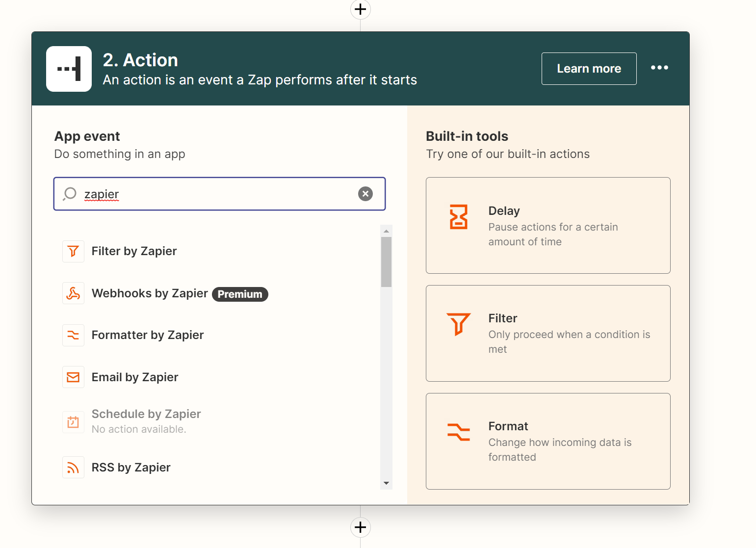Choose the Format built-in tool card

548,442
